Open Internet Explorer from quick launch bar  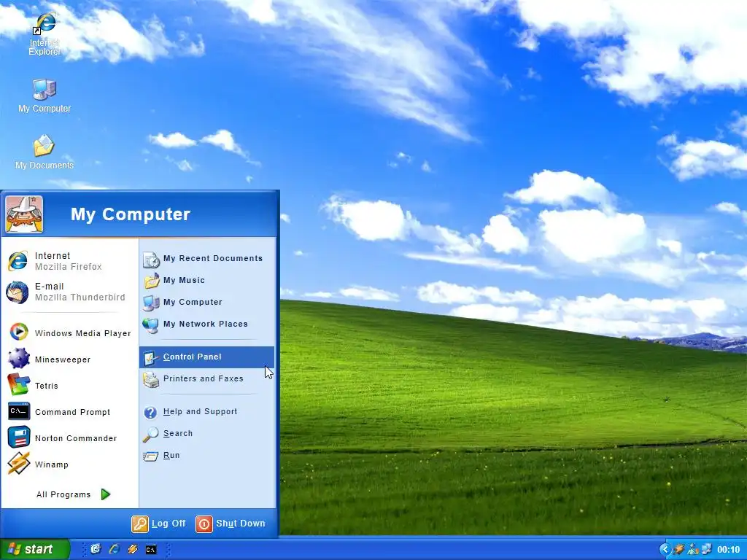pos(115,549)
